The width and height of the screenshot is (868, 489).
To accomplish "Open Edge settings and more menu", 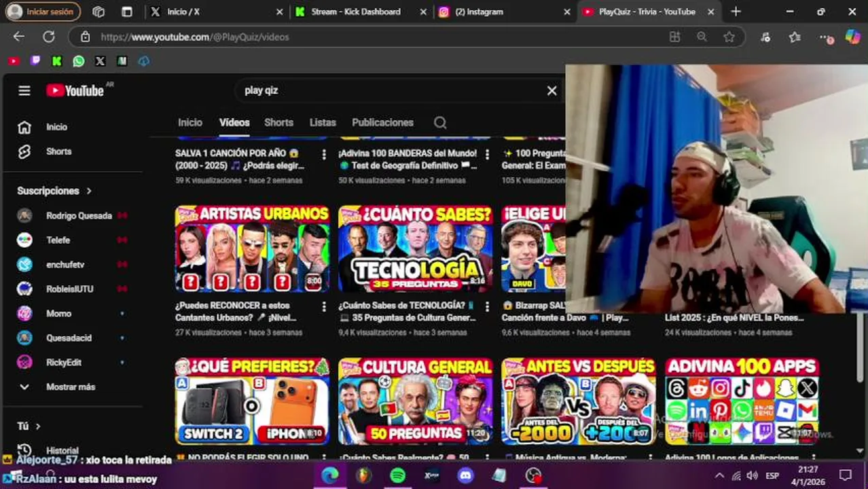I will (x=825, y=37).
